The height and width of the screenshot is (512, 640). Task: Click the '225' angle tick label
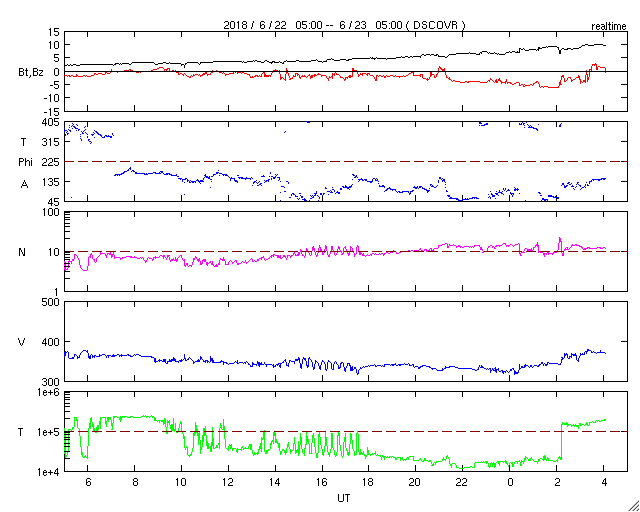(53, 162)
